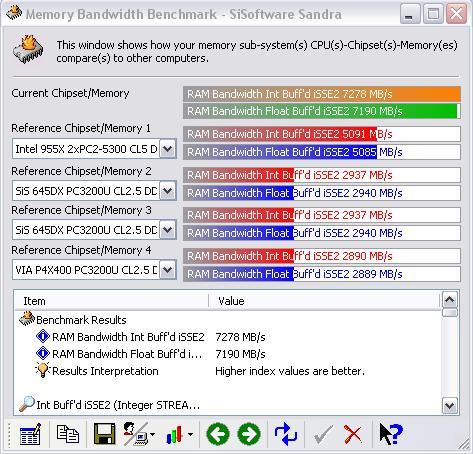Click the window resize grip corner

464,444
